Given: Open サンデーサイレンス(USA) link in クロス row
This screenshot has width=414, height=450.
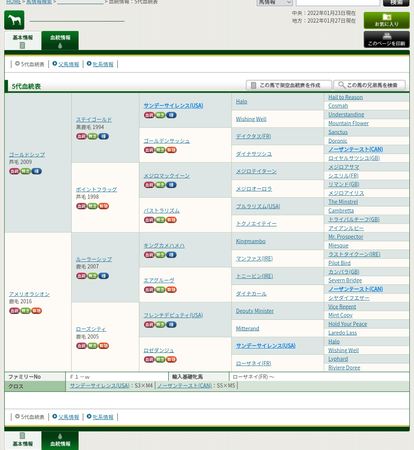Looking at the screenshot, I should pos(99,386).
